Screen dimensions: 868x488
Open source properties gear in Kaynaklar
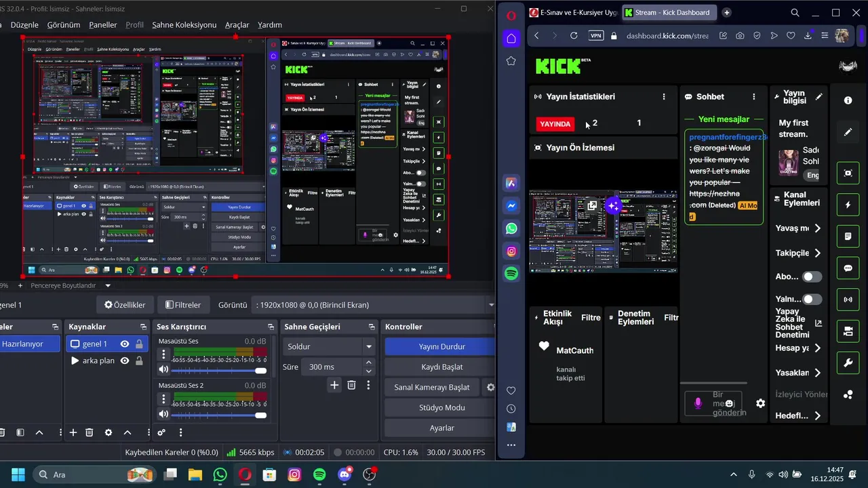click(108, 432)
